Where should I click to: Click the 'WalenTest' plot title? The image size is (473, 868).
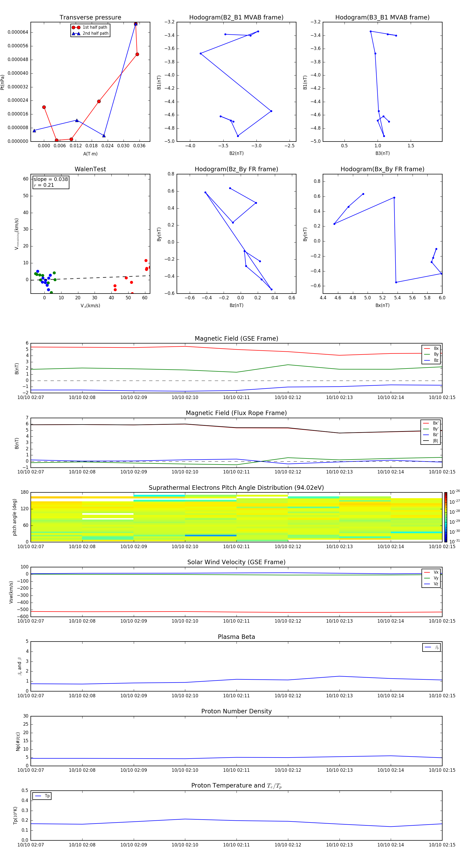90,169
